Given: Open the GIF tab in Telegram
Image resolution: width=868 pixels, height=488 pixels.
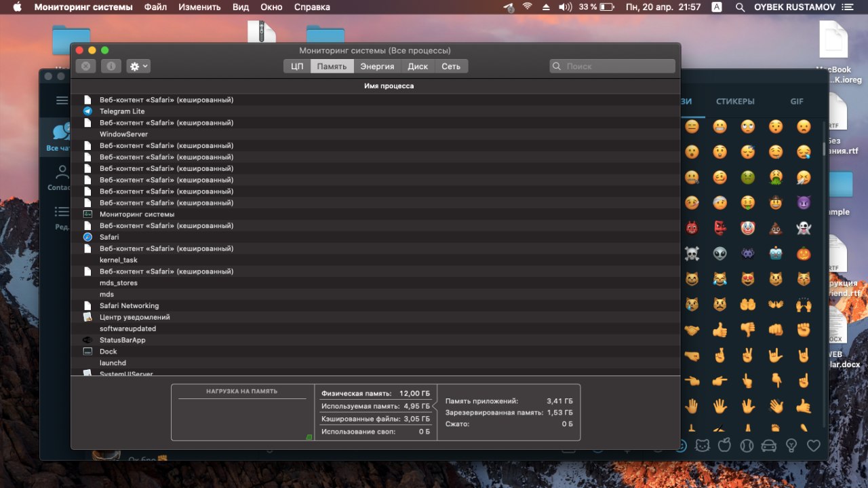Looking at the screenshot, I should [797, 102].
